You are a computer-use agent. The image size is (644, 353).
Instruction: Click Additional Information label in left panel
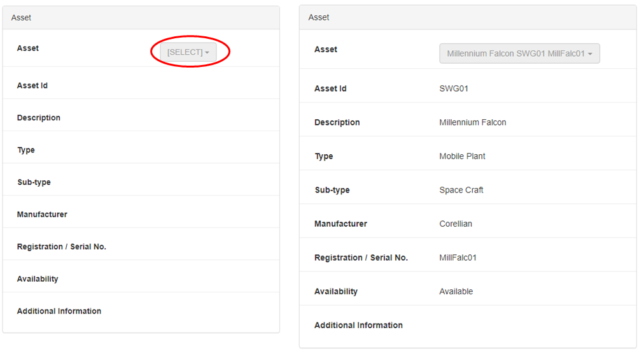coord(59,311)
